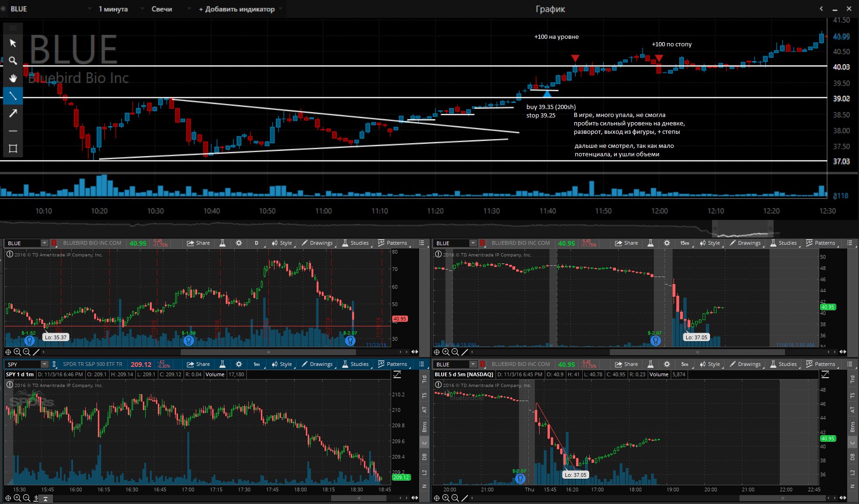Open L2 side tab in BLUE 5m chart
This screenshot has width=859, height=504.
click(x=852, y=473)
